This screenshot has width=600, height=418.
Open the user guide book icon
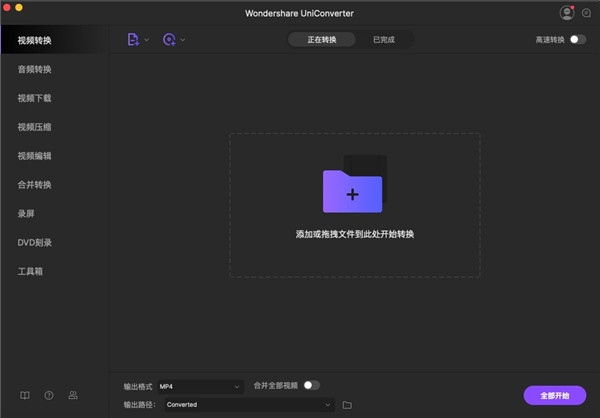pos(25,395)
